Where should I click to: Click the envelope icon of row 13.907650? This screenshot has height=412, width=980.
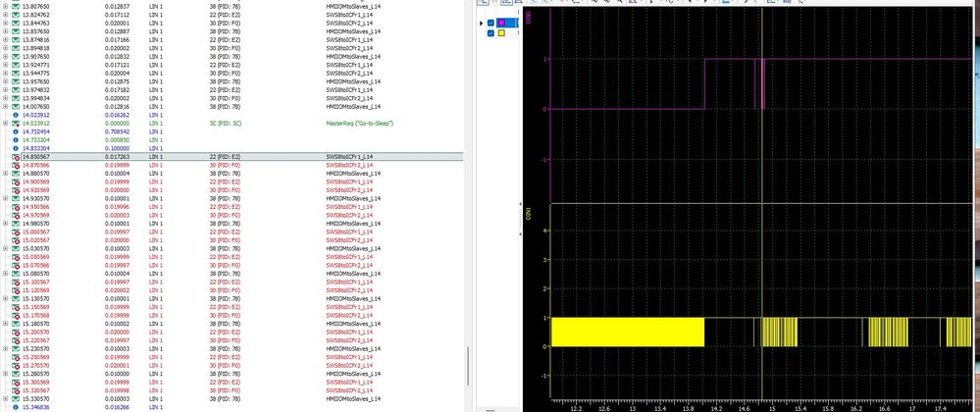tap(15, 56)
